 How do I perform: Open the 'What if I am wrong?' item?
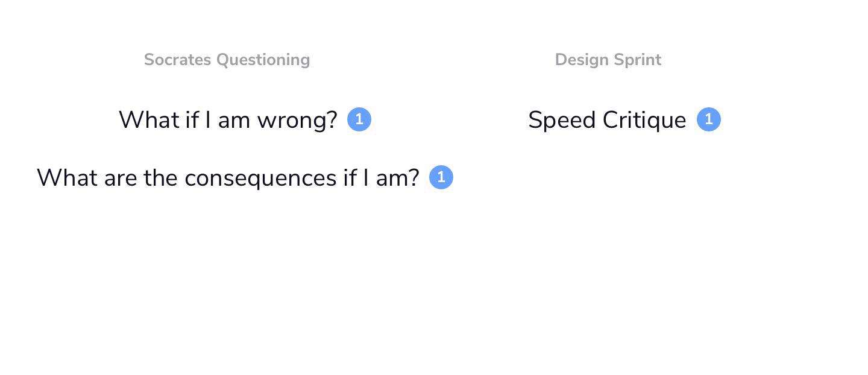(228, 120)
